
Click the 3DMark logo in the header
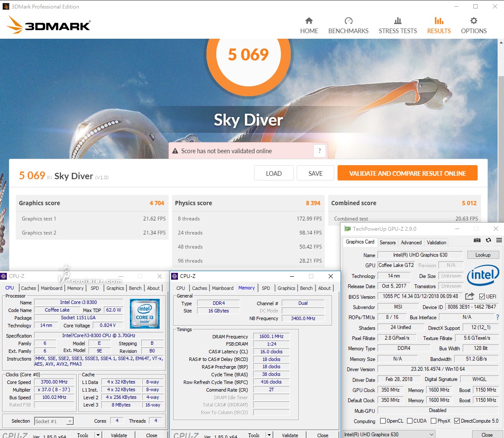tap(49, 25)
